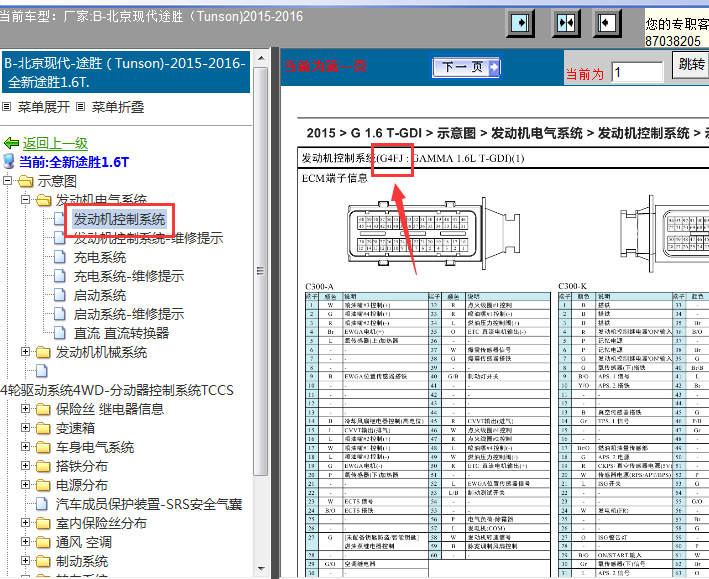Click the split-both-ways panel layout icon
Viewport: 709px width, 579px height.
tap(566, 23)
